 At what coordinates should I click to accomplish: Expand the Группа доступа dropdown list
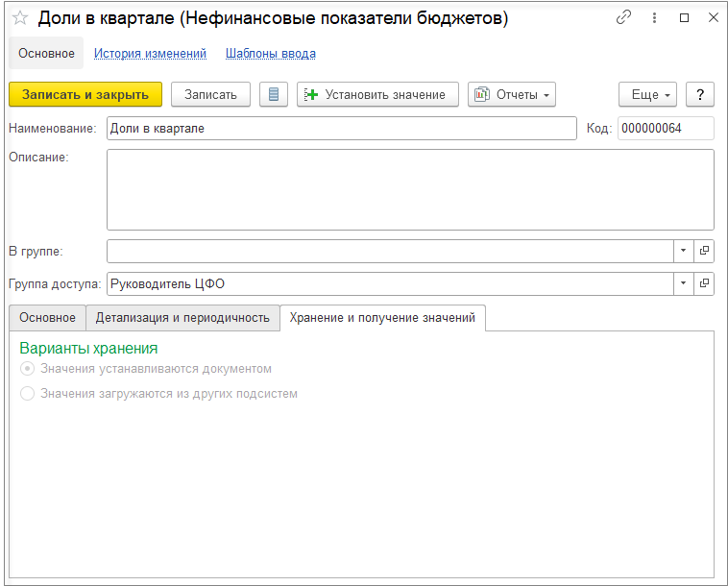point(683,283)
